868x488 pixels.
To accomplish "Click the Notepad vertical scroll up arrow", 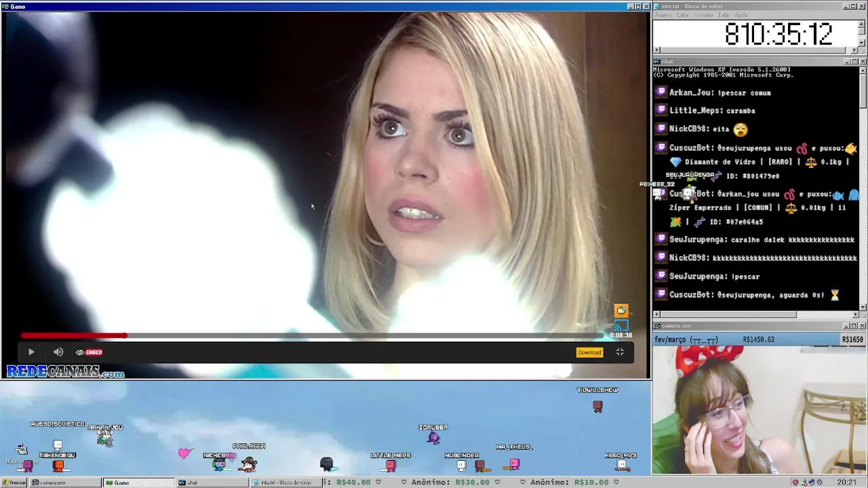I will (x=862, y=23).
